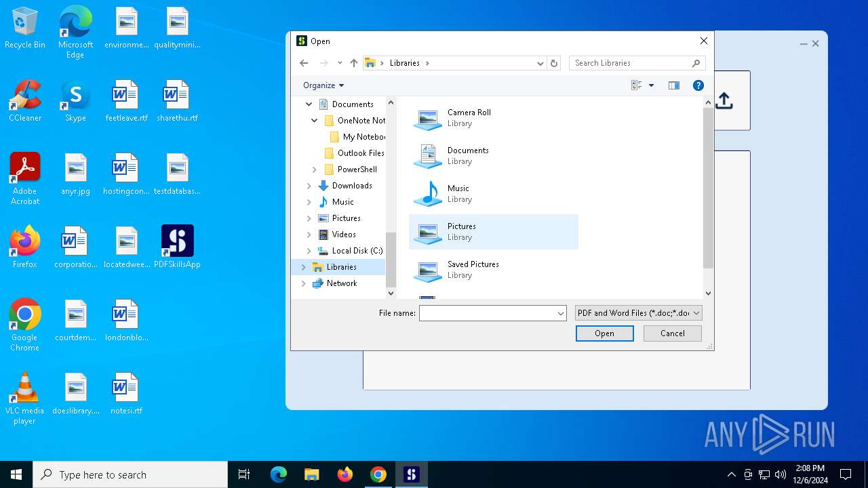Select the Pictures library item
The width and height of the screenshot is (868, 488).
(494, 232)
